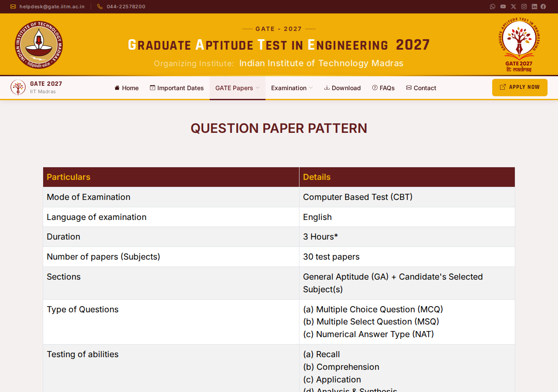
Task: Click the Particulars column header
Action: coord(171,177)
